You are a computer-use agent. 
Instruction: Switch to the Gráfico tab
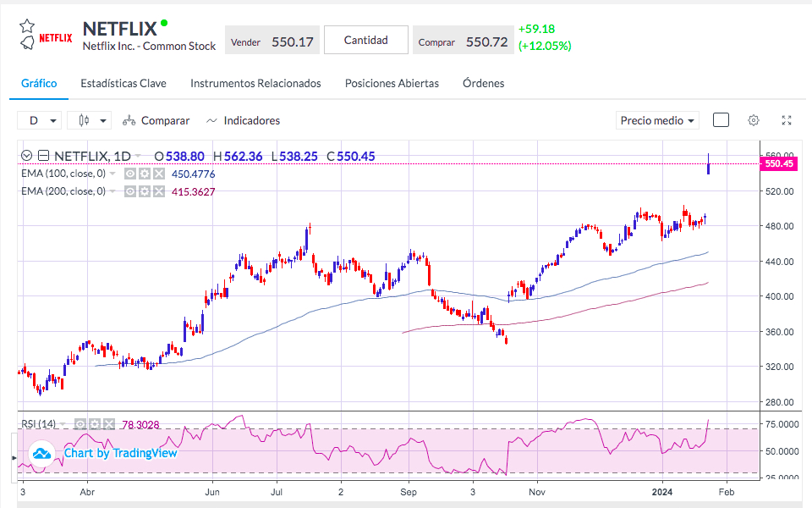39,84
